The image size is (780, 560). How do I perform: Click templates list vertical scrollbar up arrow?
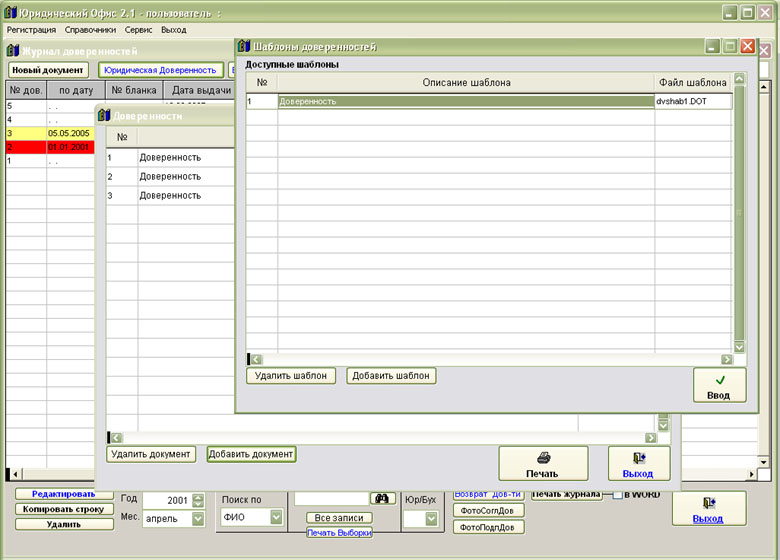[x=739, y=79]
